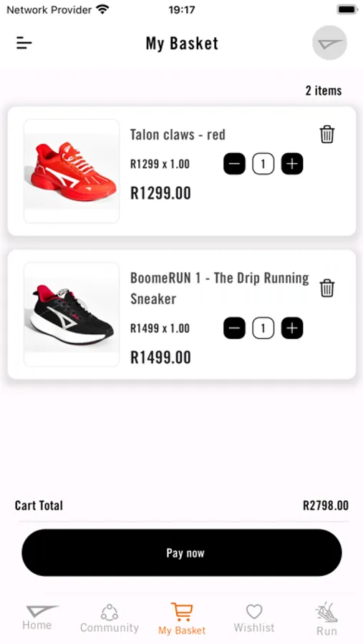Select the My Basket tab
This screenshot has width=363, height=644.
click(182, 619)
